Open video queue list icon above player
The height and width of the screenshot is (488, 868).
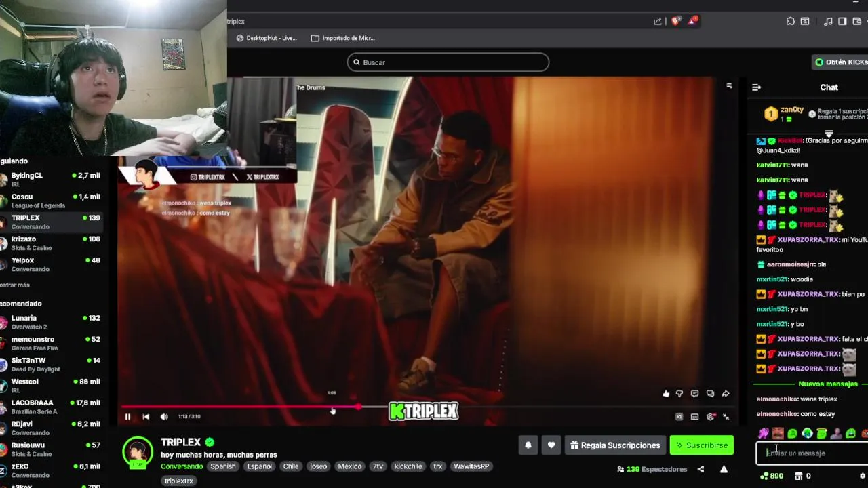[x=730, y=86]
